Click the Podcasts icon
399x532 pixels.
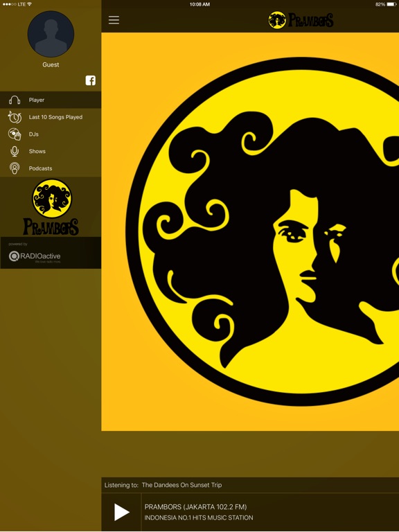[15, 168]
